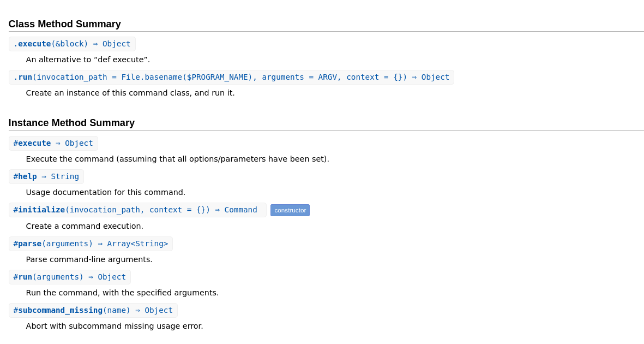Click the blue constructor badge
644x344 pixels.
coord(290,210)
